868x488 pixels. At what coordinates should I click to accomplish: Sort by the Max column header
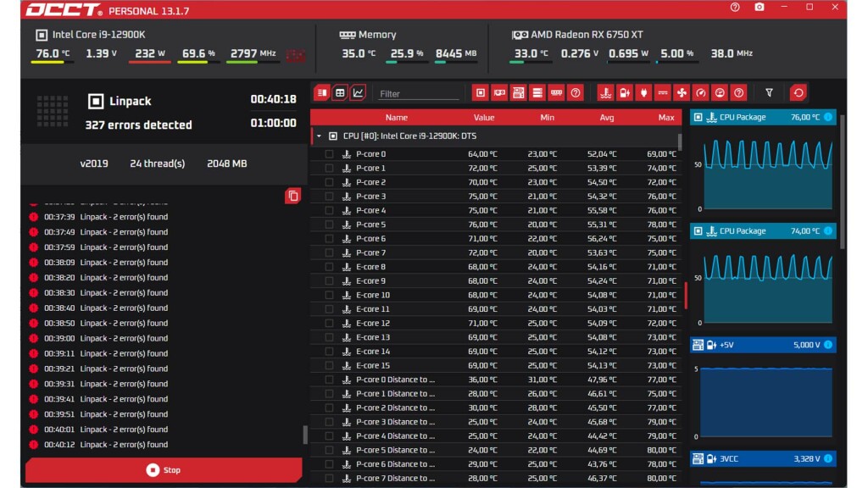[x=665, y=118]
